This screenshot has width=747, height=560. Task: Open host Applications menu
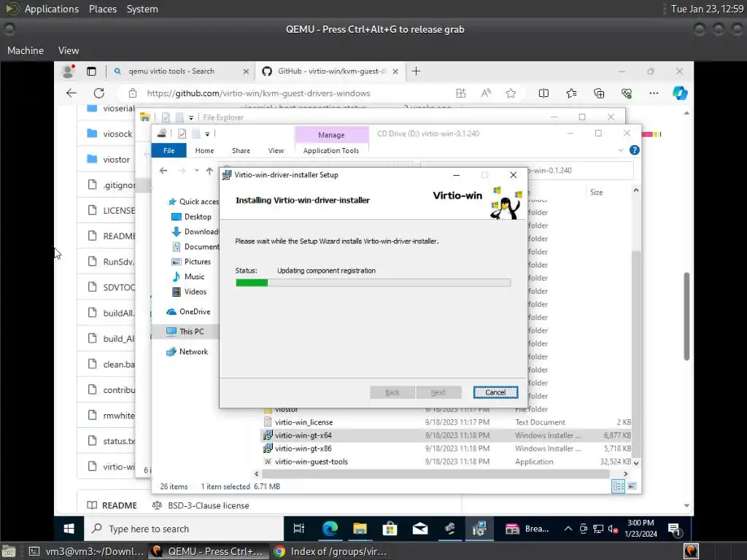click(x=52, y=9)
